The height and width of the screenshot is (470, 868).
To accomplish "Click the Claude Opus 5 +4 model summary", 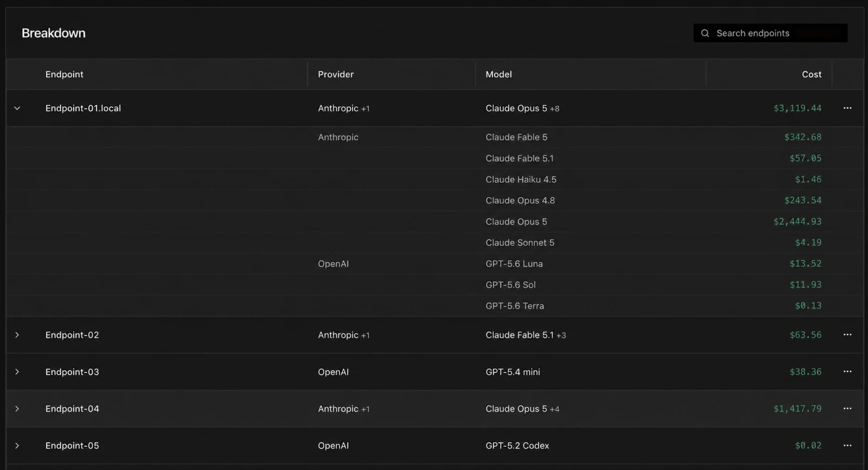I will point(522,409).
